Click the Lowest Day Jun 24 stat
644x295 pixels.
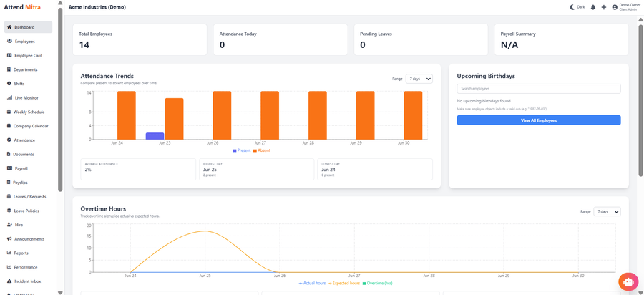point(375,169)
